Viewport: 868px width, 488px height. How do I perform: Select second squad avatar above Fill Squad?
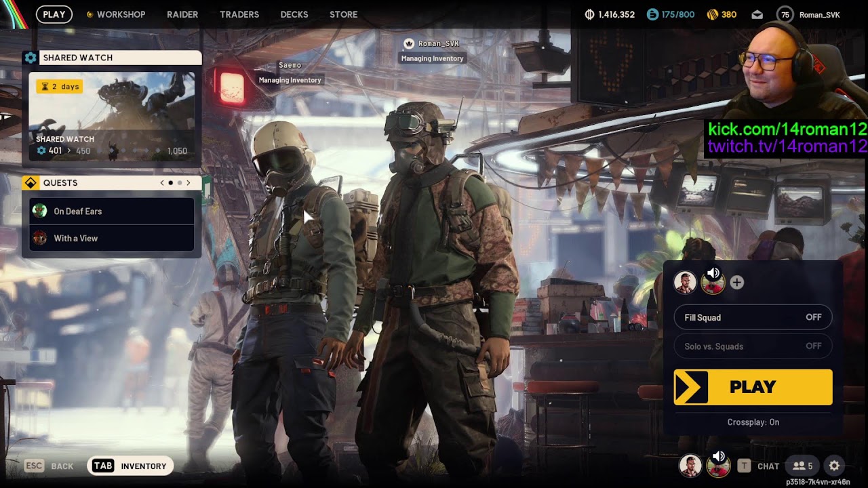coord(712,284)
